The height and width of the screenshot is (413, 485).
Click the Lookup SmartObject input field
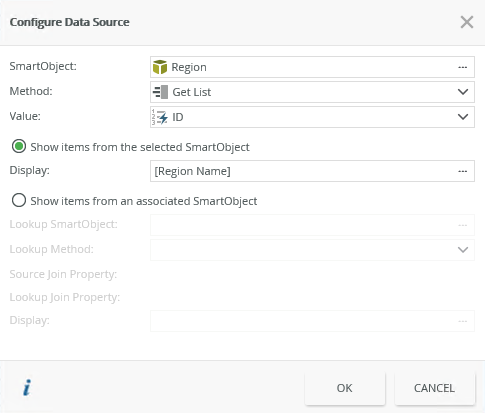pos(312,225)
